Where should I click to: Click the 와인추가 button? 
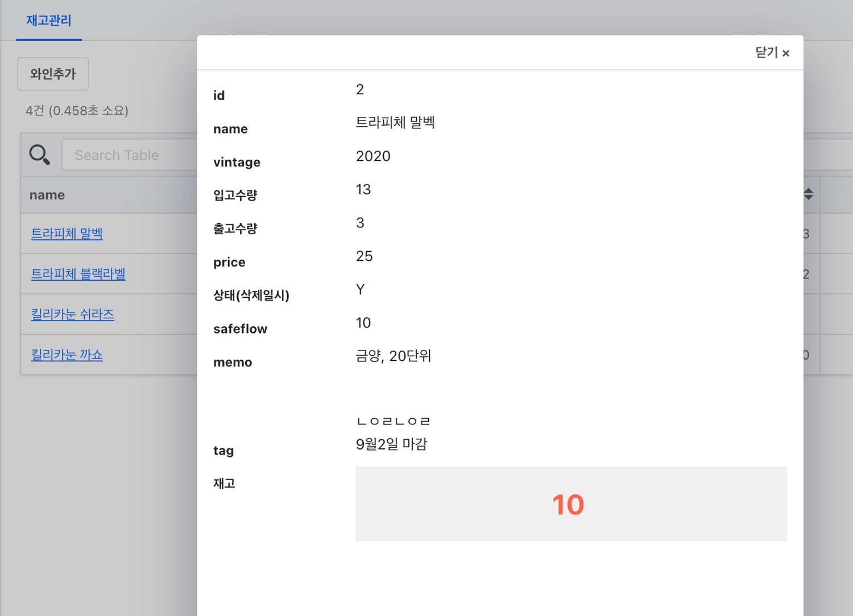pos(53,74)
